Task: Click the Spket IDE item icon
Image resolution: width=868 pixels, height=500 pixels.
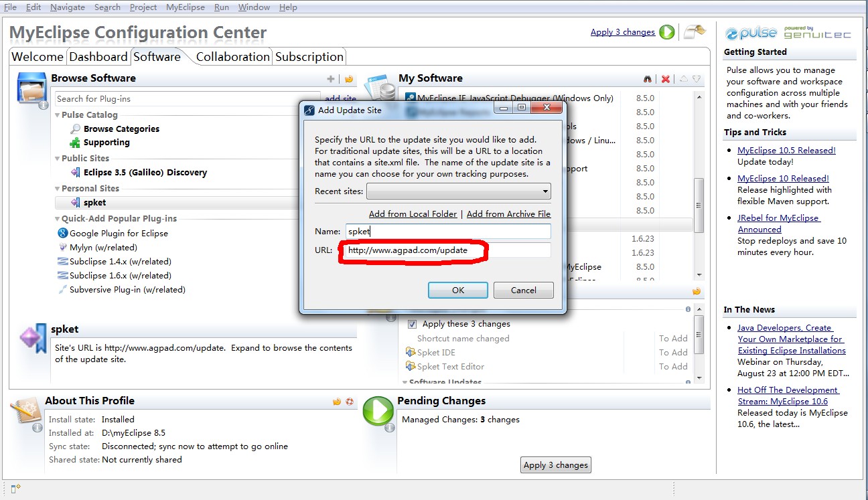Action: (411, 352)
